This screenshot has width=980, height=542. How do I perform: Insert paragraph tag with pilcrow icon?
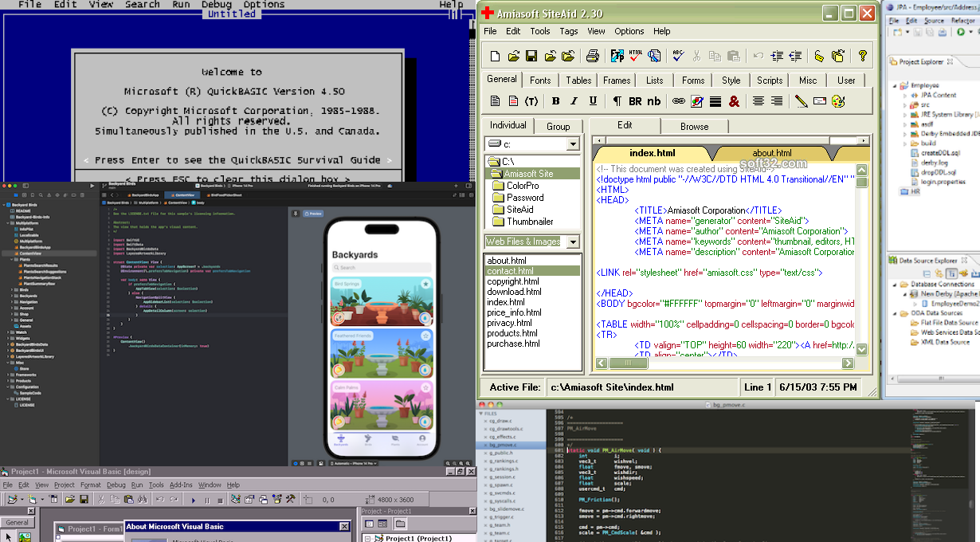click(x=617, y=101)
